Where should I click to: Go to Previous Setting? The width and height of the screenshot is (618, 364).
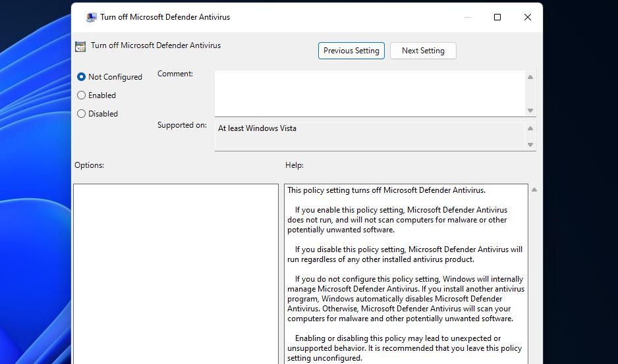[351, 51]
